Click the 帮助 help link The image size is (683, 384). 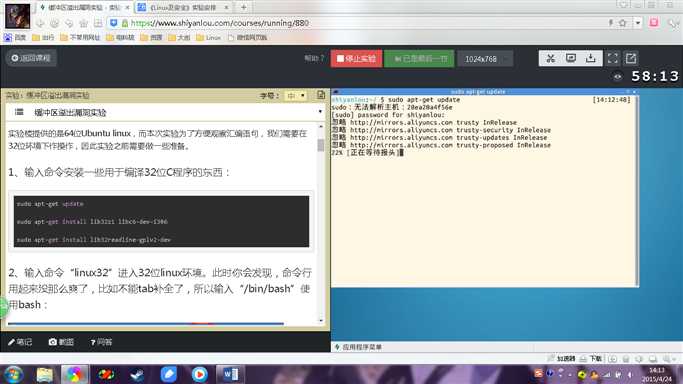click(314, 58)
